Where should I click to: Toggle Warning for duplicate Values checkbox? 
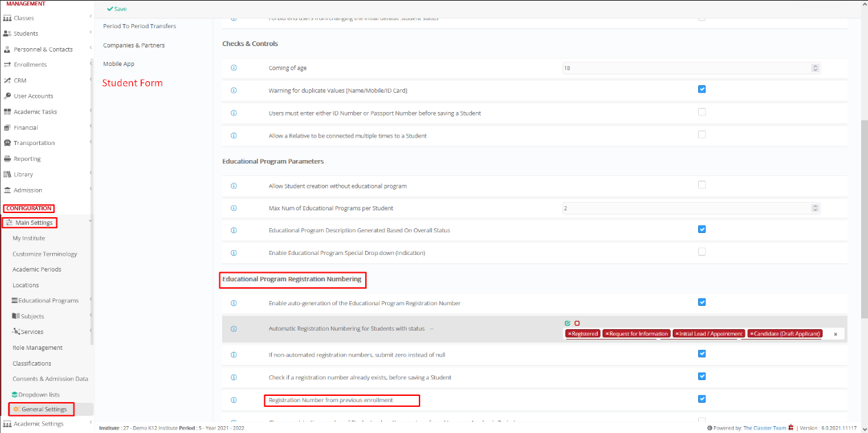click(702, 89)
